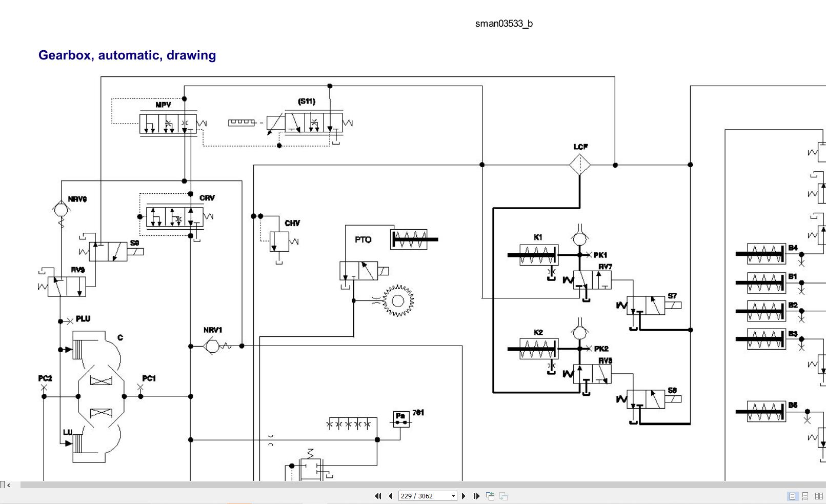Click the Pa 761 pressure sensor symbol
The height and width of the screenshot is (504, 826).
pyautogui.click(x=401, y=419)
